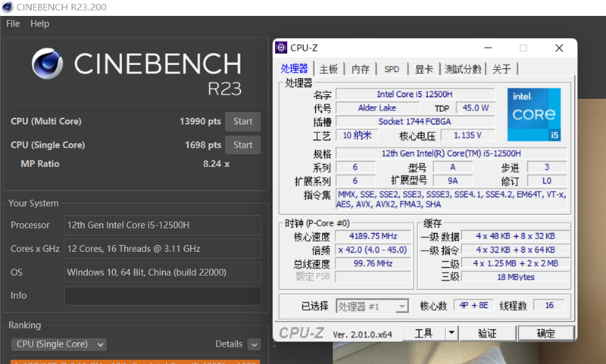The height and width of the screenshot is (364, 606).
Task: Click the L2 cache value 4 x 1.25 MB + 2 x 2 MB
Action: 516,263
